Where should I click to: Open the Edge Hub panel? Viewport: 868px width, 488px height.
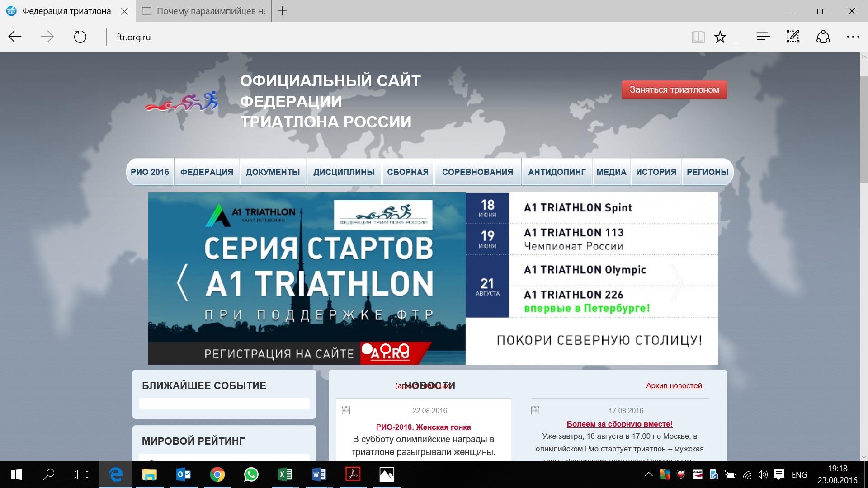tap(763, 37)
